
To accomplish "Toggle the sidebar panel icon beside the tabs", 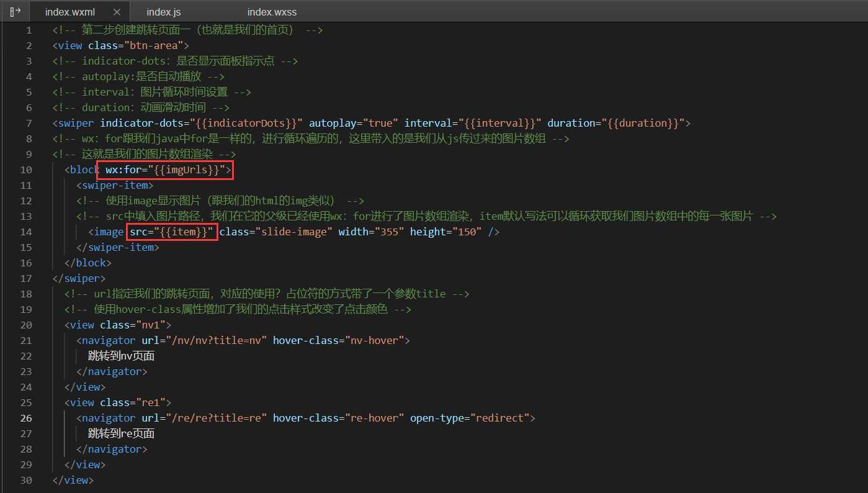I will [x=16, y=11].
